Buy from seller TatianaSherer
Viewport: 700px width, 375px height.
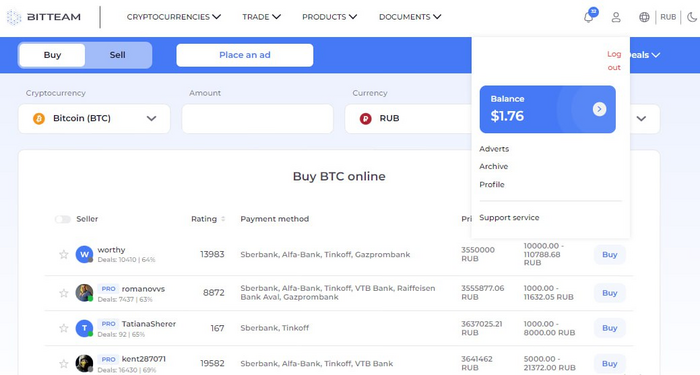(x=609, y=328)
